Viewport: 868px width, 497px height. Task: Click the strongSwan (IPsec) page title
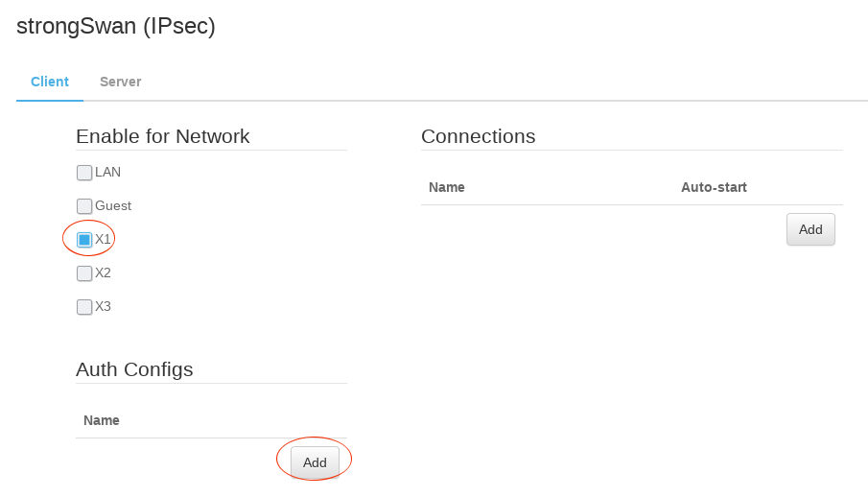116,26
